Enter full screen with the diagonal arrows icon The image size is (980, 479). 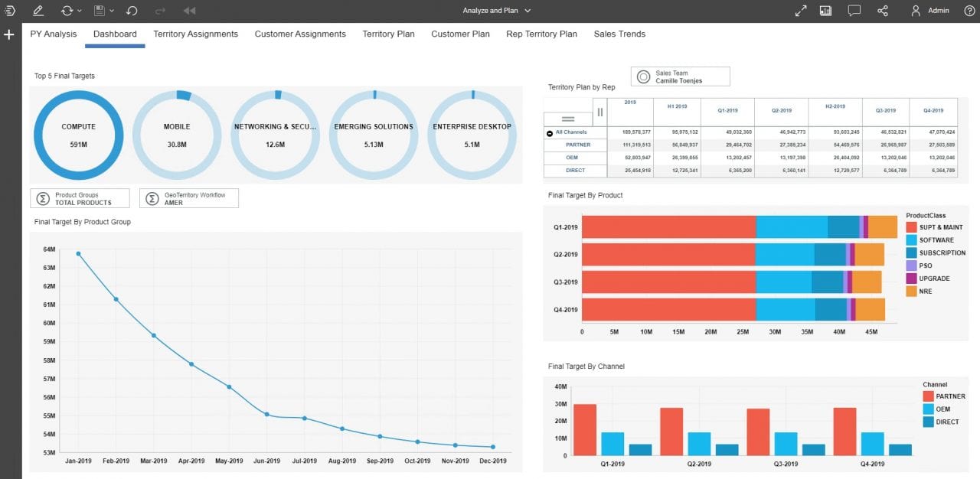tap(800, 10)
